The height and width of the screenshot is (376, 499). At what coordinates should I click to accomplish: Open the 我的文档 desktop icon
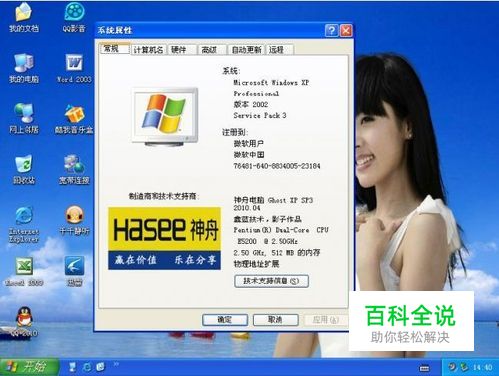(24, 17)
